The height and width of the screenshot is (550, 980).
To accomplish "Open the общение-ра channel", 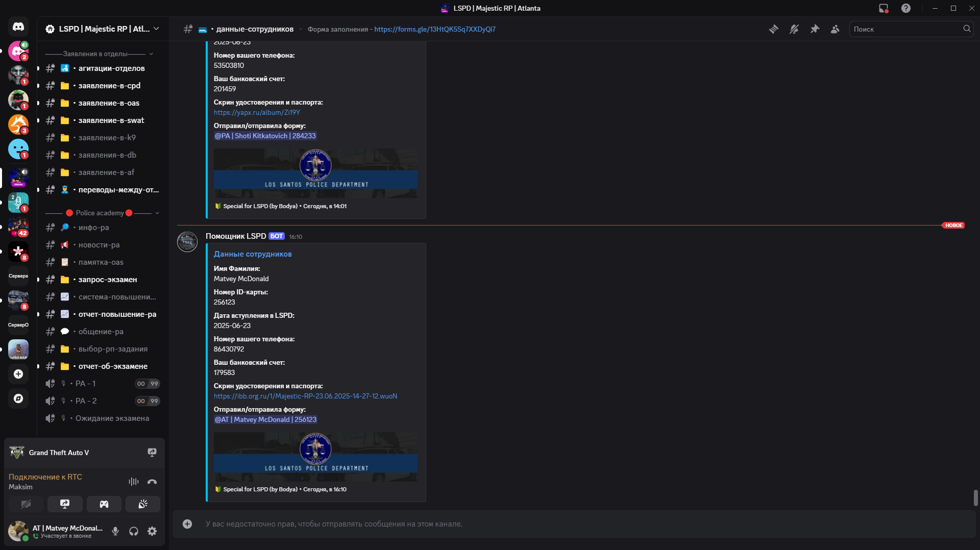I will click(103, 332).
